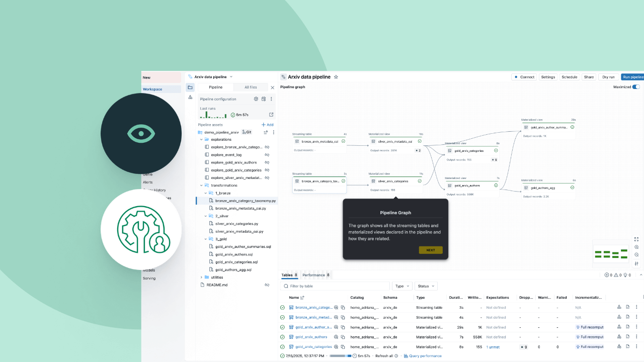
Task: Open the Pipeline configuration kebab menu
Action: pos(272,99)
